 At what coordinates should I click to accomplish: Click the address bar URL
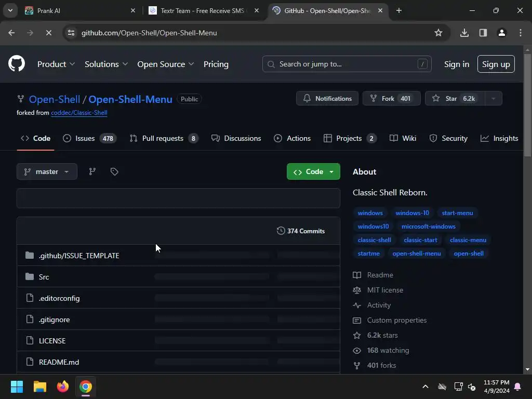coord(149,33)
